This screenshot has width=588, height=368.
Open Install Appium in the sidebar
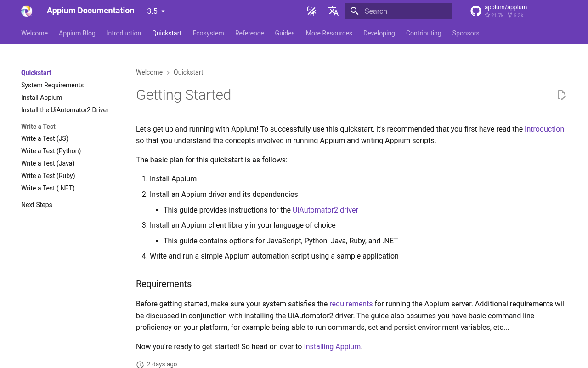(42, 98)
